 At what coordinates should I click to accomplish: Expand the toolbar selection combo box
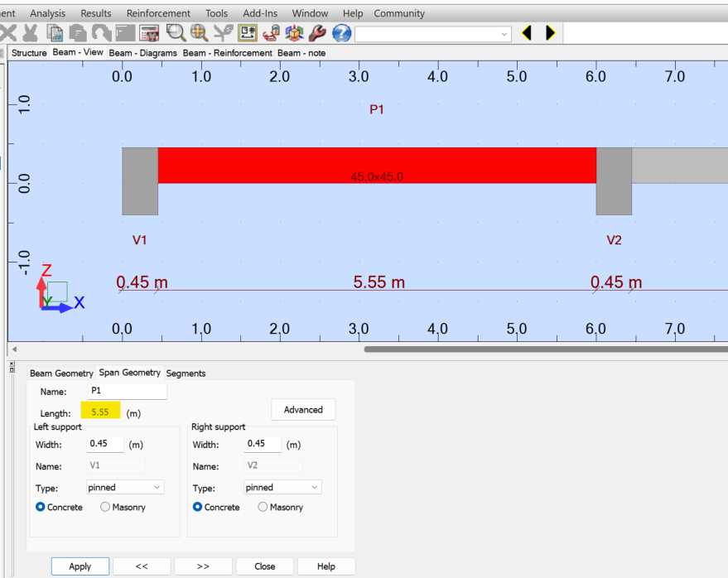(504, 34)
